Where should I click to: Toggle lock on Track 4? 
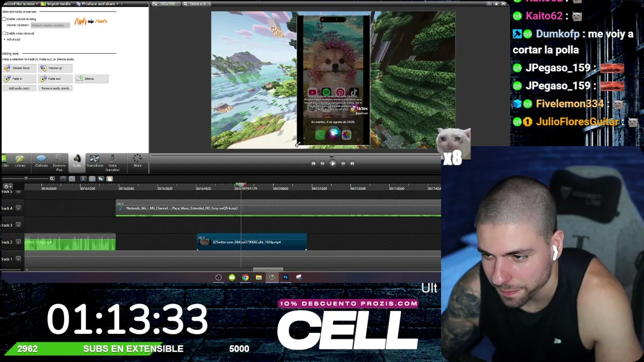tap(19, 208)
